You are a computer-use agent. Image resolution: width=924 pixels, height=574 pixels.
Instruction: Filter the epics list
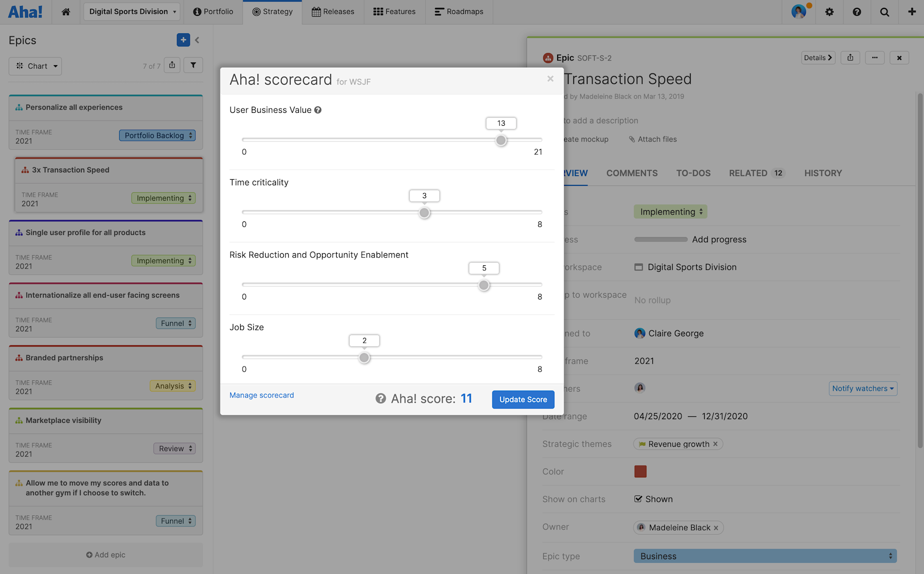coord(193,65)
